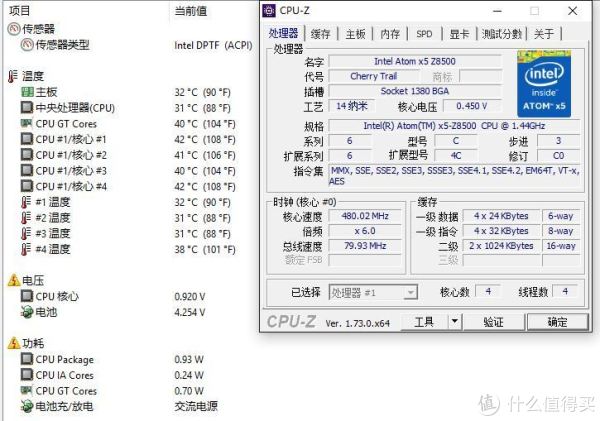600x421 pixels.
Task: Click the 电池 battery voltage icon
Action: coord(27,312)
